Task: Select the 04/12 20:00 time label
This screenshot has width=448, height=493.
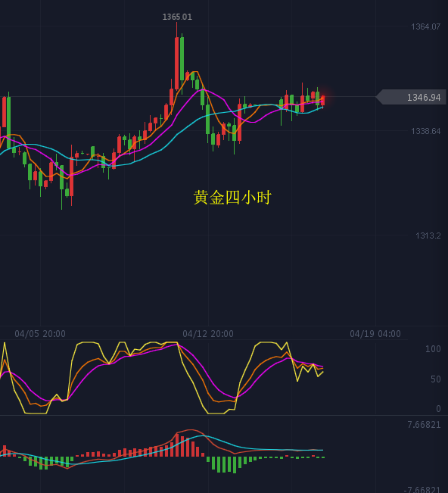Action: (x=208, y=334)
